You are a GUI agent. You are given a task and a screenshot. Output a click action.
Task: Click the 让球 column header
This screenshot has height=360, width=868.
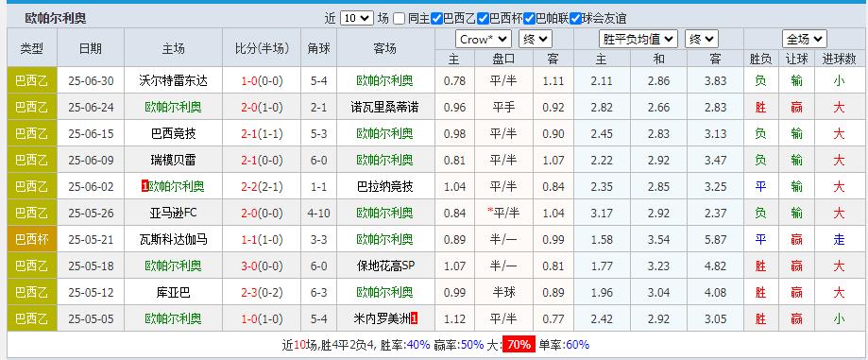click(796, 59)
